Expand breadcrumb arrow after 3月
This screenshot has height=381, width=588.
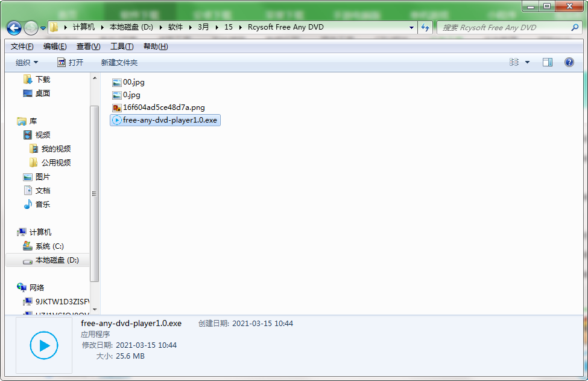(x=217, y=27)
